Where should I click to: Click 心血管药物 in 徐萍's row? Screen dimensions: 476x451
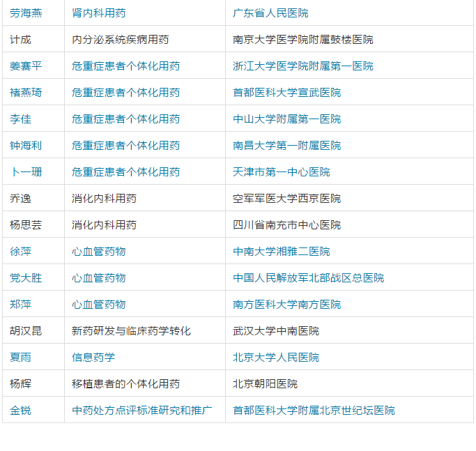(x=99, y=251)
